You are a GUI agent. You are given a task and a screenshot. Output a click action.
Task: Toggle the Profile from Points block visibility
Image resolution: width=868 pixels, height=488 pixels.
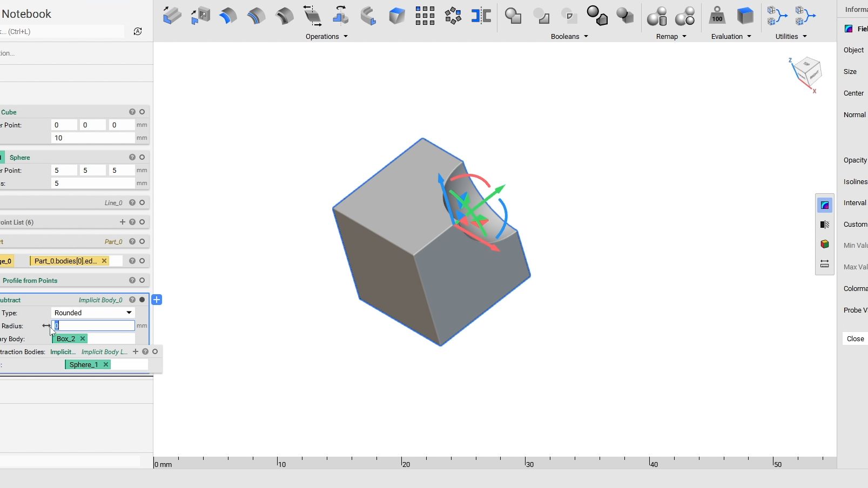[142, 280]
